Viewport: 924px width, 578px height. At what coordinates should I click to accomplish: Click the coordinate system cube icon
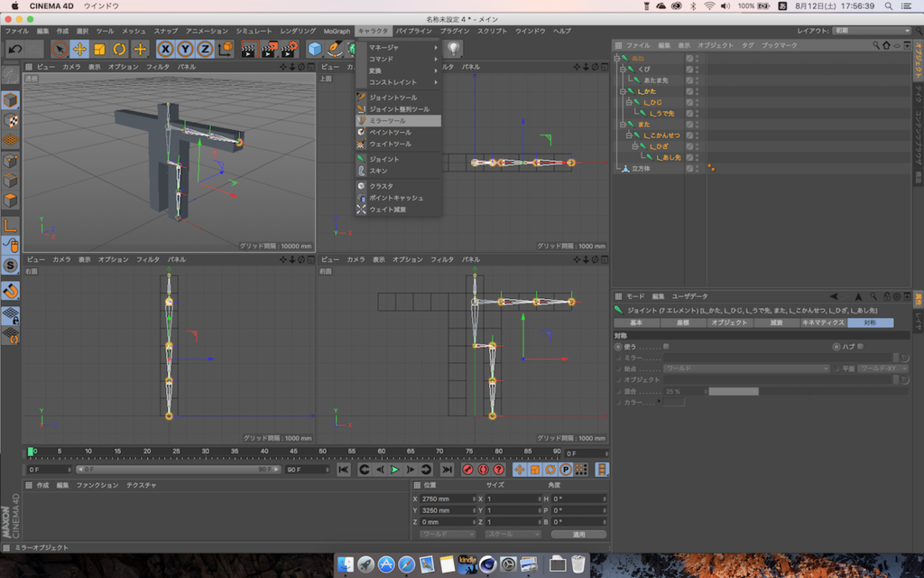click(225, 49)
